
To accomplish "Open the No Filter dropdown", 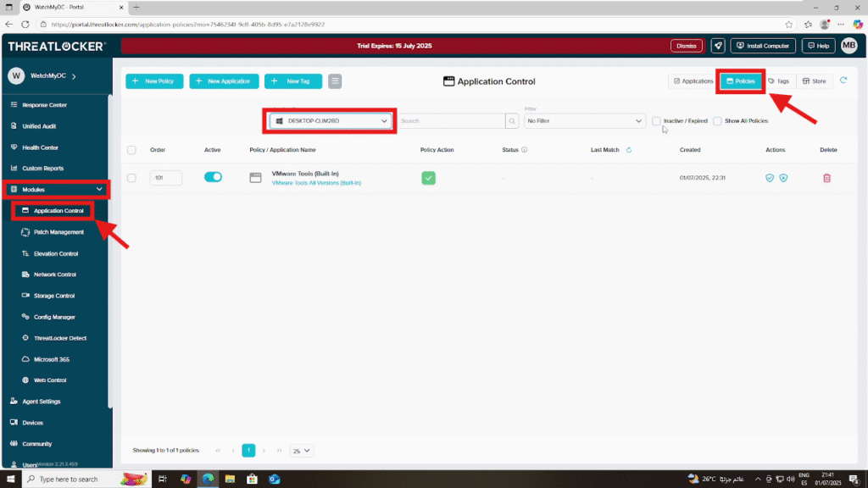I will (x=585, y=121).
